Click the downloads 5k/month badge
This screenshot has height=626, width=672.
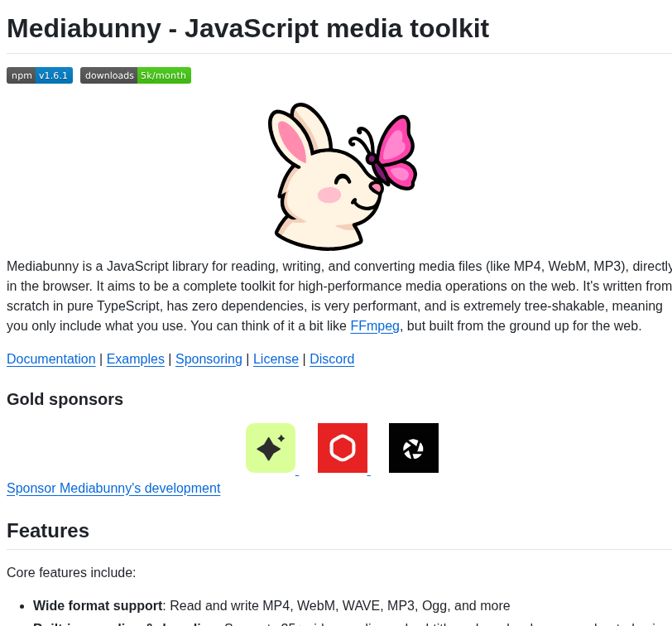136,75
